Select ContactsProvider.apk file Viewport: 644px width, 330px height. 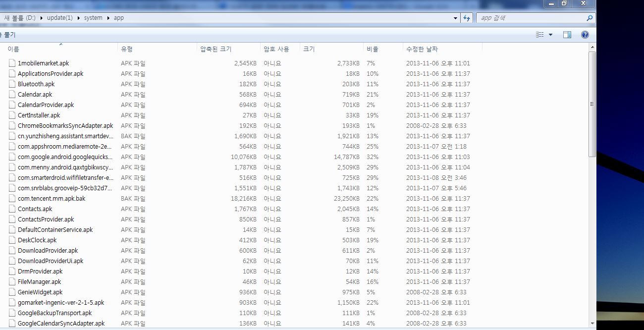tap(46, 220)
